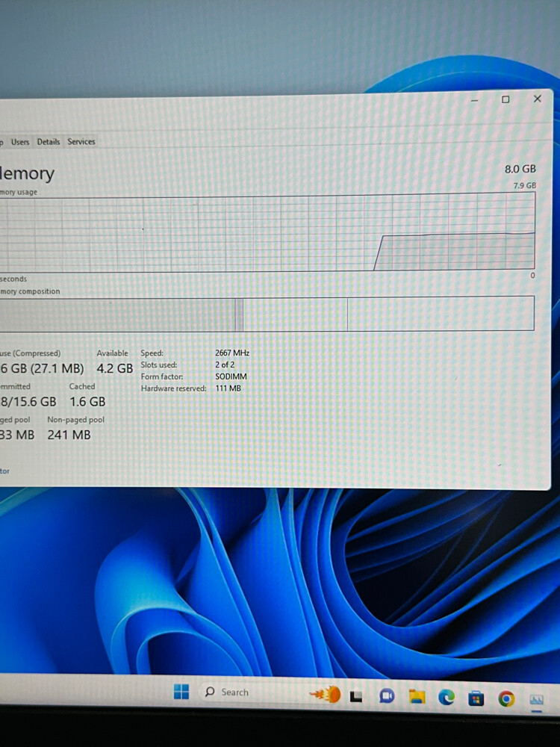Switch to the Users tab
Viewport: 560px width, 747px height.
[20, 142]
